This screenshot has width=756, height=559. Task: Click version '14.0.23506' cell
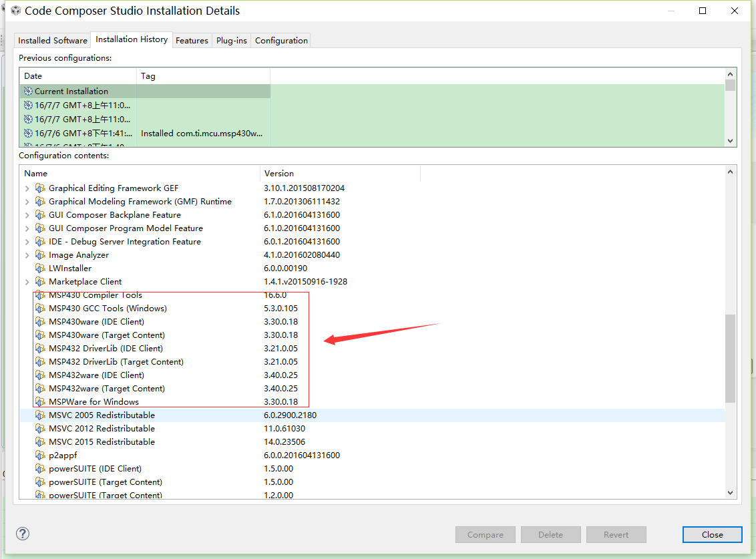pos(285,442)
